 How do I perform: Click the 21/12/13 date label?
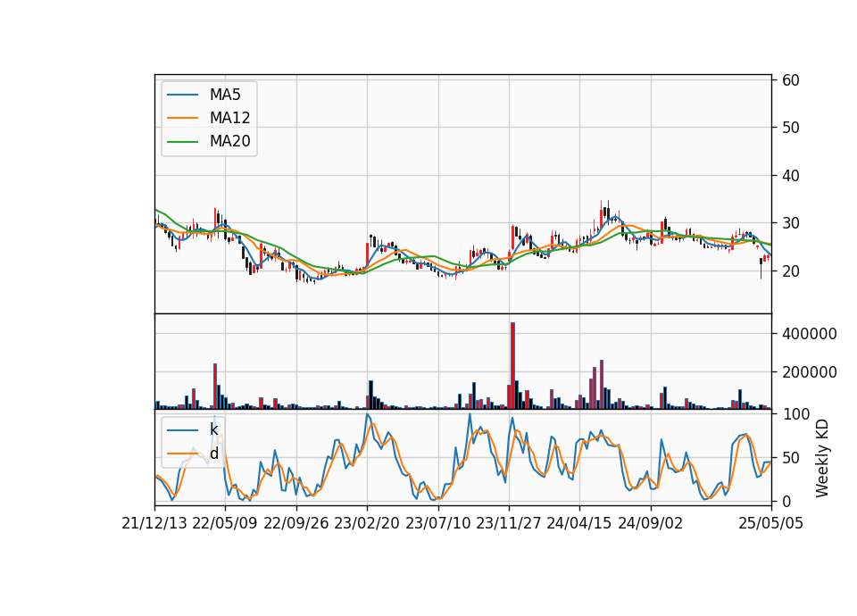tap(154, 523)
